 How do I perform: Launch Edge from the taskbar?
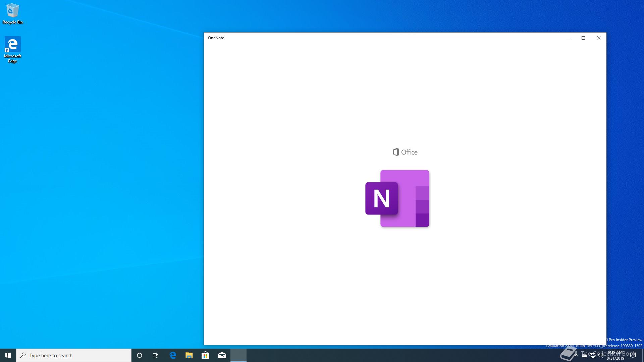[x=173, y=355]
